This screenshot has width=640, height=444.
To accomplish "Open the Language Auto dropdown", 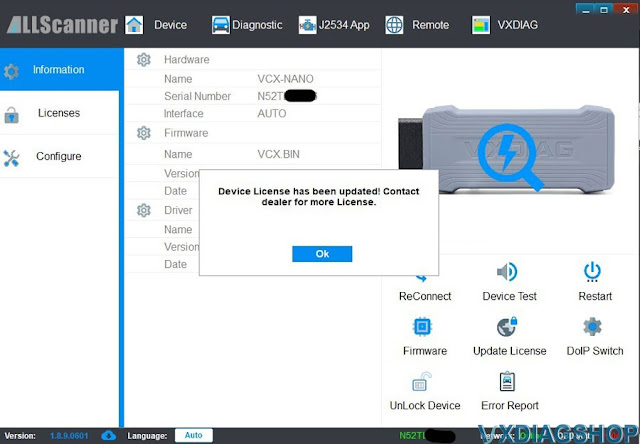I will click(x=194, y=435).
